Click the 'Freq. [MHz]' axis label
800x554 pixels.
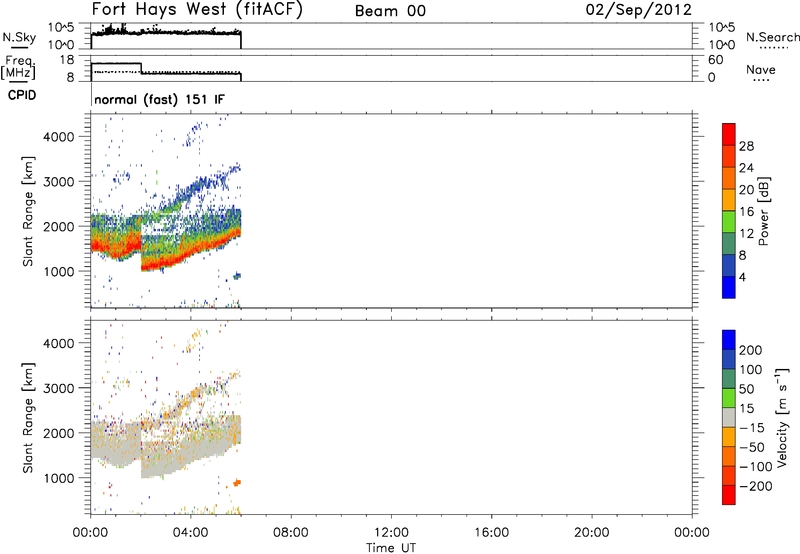[19, 67]
